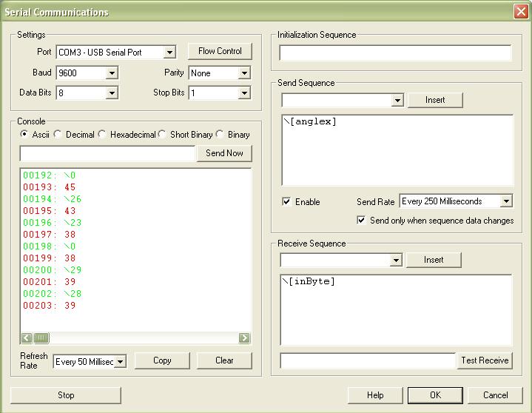
Task: Close the Serial Communications dialog
Action: 520,12
